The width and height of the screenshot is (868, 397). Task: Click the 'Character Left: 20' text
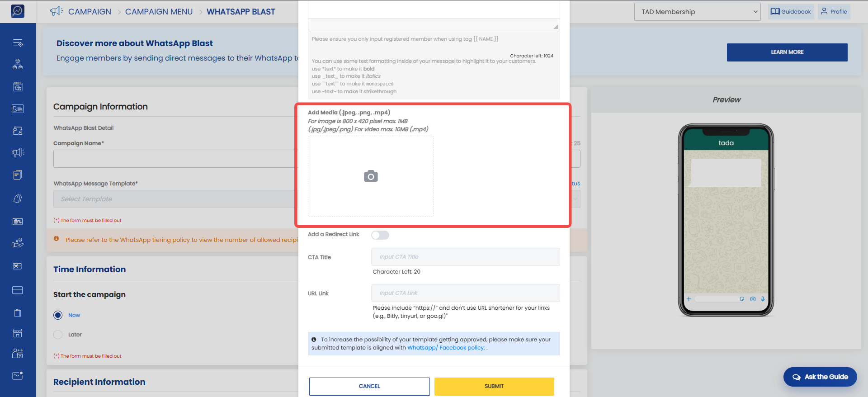click(396, 272)
